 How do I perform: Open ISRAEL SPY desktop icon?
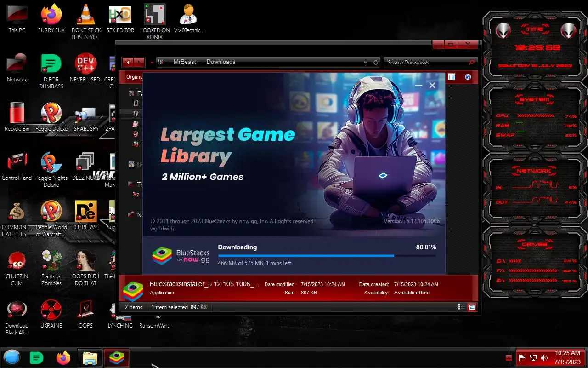(x=85, y=117)
